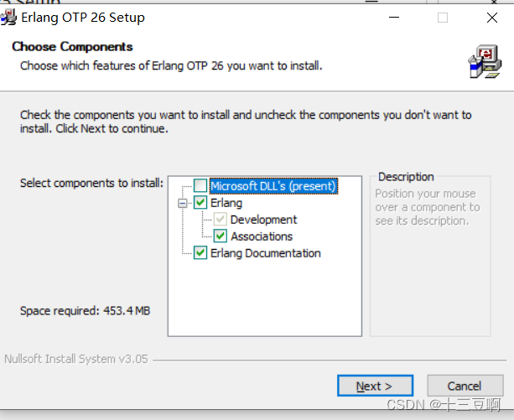Cancel the Erlang OTP 26 setup

click(x=465, y=386)
